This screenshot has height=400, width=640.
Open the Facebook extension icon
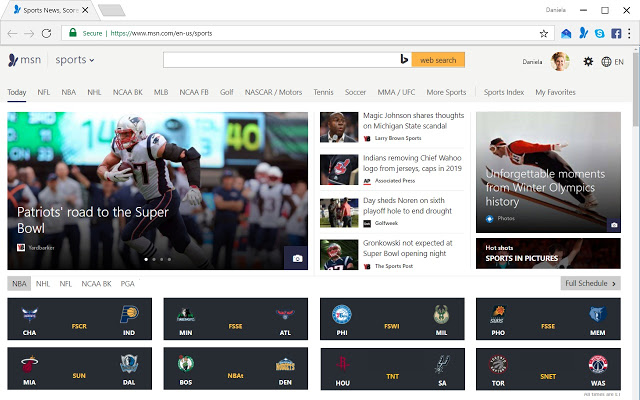point(616,33)
